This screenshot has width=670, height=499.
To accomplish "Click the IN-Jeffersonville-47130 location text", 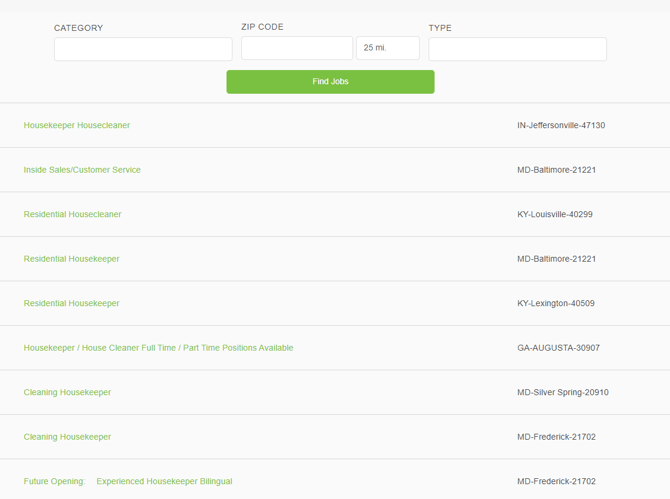I will click(560, 126).
